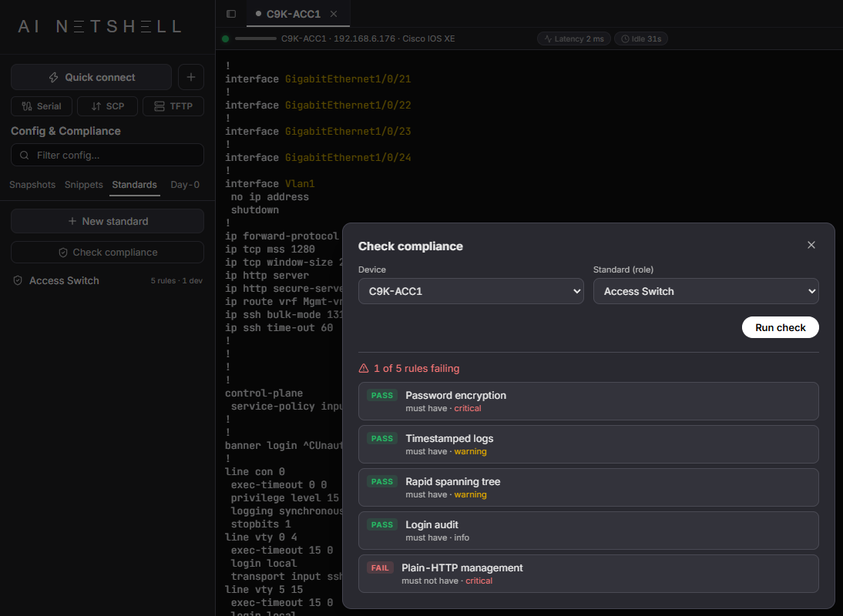Select the Plain-HTTP management rule result
Image resolution: width=843 pixels, height=616 pixels.
click(x=589, y=574)
